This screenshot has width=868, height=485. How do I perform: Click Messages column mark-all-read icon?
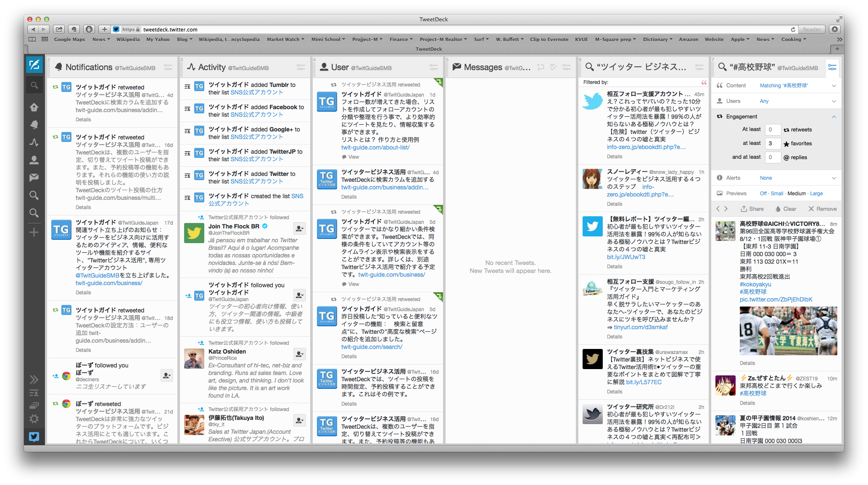(x=554, y=67)
